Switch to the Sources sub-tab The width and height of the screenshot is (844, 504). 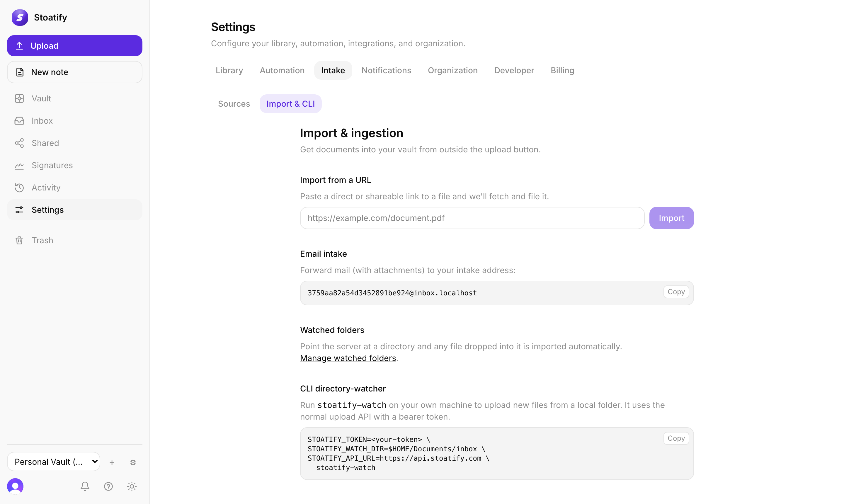tap(234, 104)
